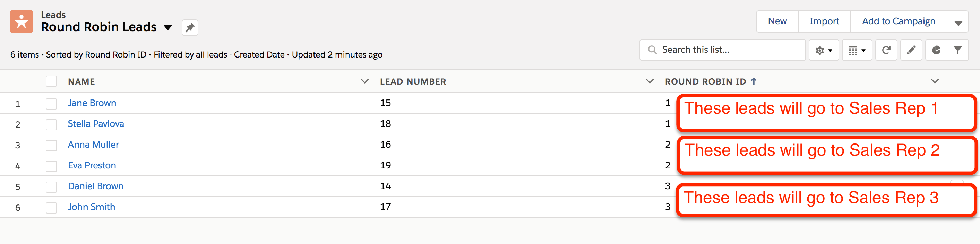Refresh the lead list

coord(886,50)
